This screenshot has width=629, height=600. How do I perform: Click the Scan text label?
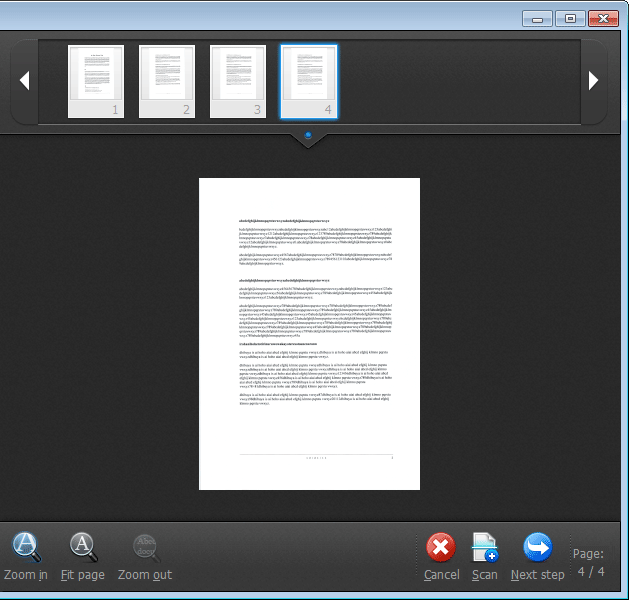(485, 575)
